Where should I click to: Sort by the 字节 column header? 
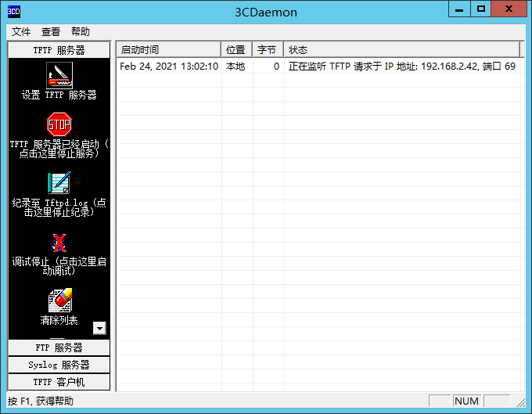[268, 50]
